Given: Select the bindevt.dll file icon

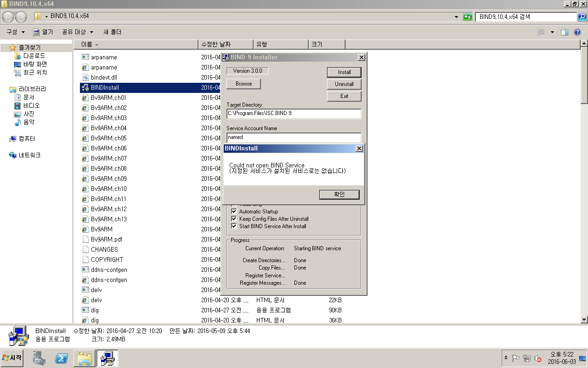Looking at the screenshot, I should pos(85,77).
